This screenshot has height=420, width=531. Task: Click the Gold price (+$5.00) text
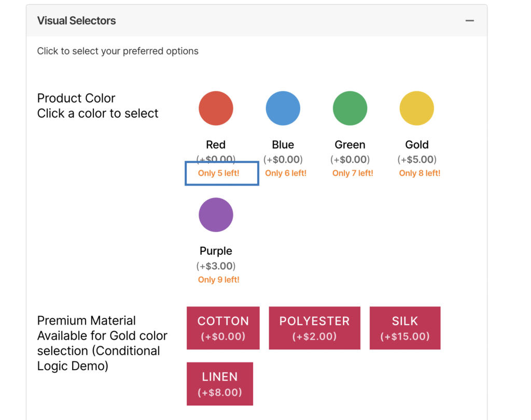point(417,160)
